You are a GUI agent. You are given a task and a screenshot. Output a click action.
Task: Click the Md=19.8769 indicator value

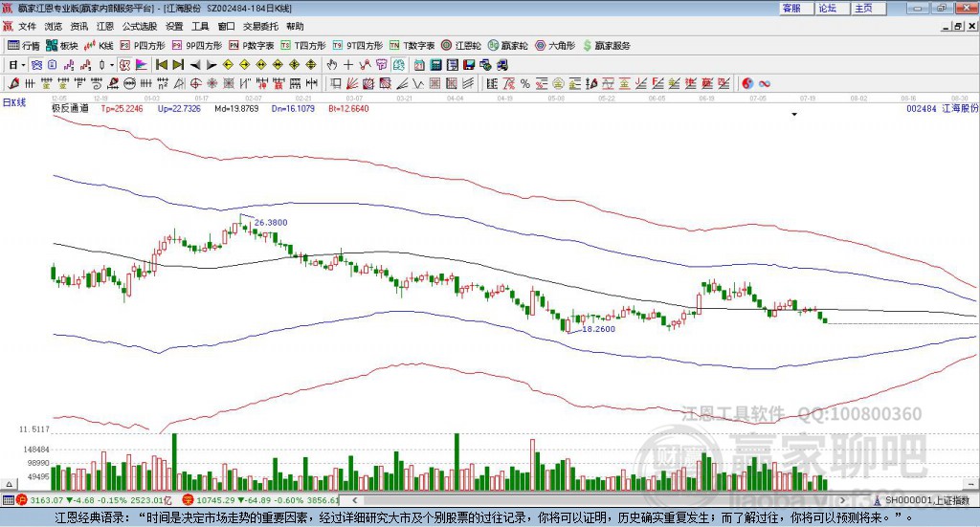point(236,108)
